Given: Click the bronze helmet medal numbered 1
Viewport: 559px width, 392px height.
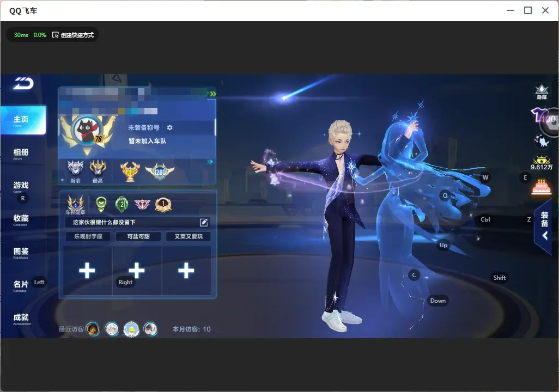Looking at the screenshot, I should [x=163, y=204].
